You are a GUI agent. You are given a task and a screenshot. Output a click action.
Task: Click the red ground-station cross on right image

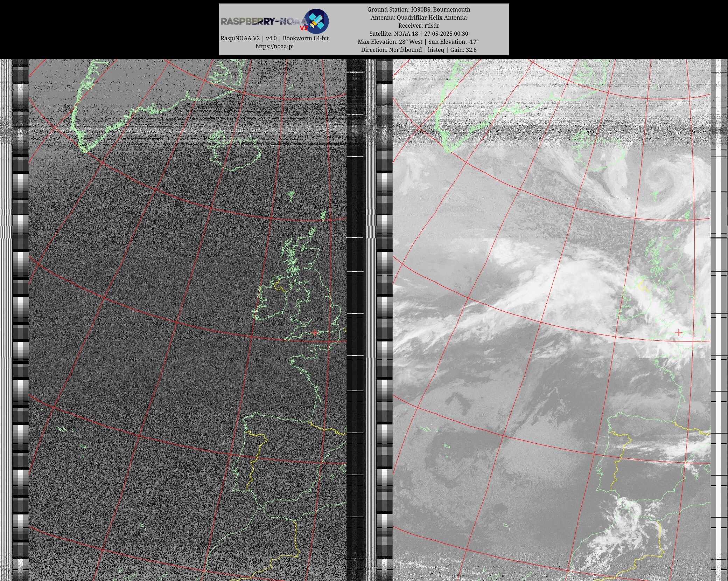[x=679, y=332]
